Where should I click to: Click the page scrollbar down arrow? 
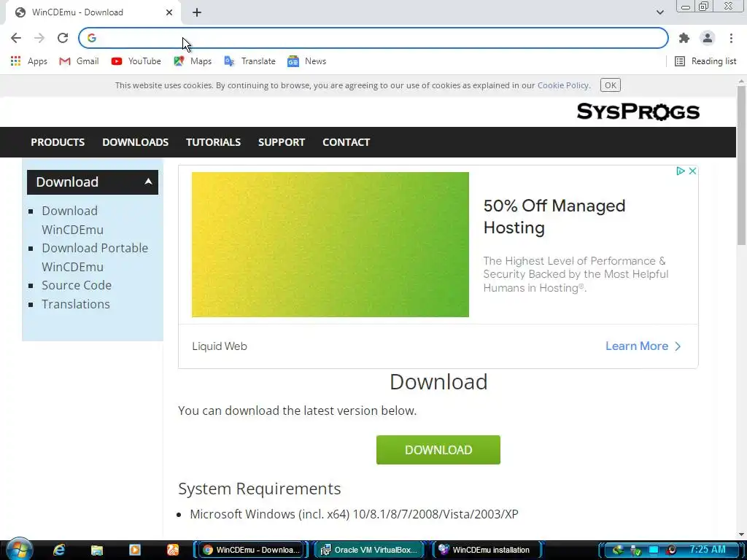[741, 534]
